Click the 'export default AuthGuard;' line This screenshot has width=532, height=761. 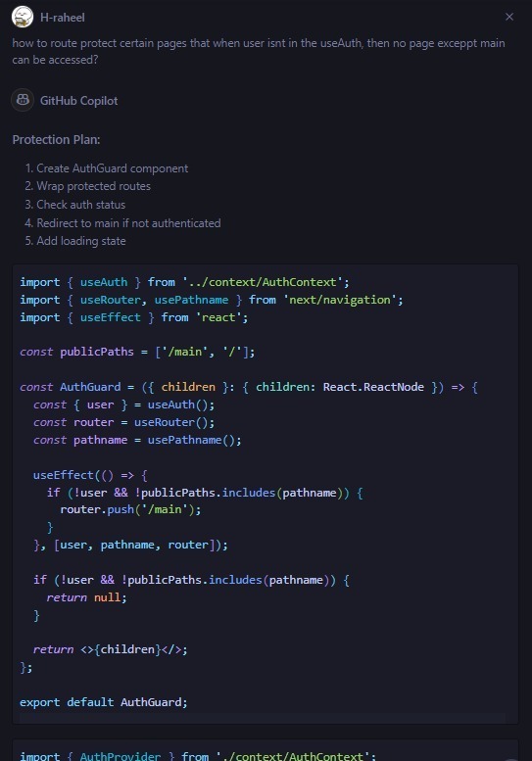coord(104,702)
